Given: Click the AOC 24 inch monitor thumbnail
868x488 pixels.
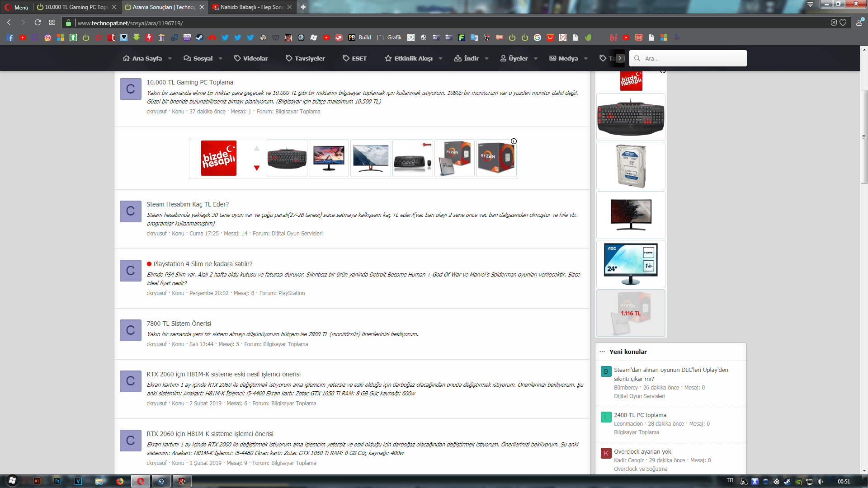Looking at the screenshot, I should coord(631,264).
